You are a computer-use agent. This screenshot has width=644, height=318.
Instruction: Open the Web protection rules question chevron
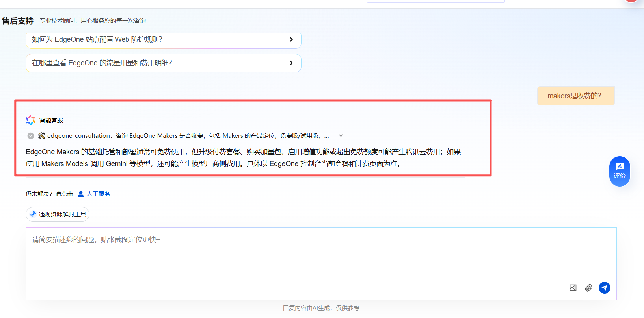pos(291,39)
